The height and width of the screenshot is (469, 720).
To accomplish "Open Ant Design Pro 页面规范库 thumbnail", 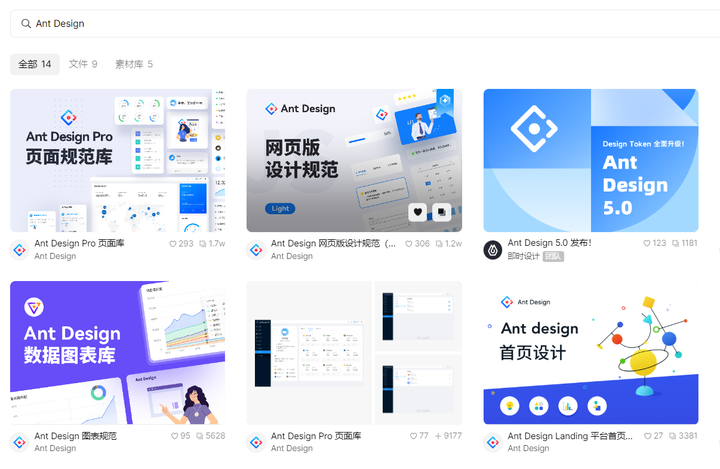I will [x=118, y=160].
